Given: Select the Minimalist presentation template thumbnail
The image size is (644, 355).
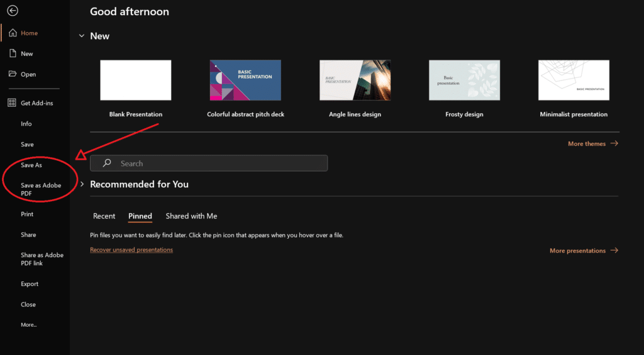Looking at the screenshot, I should click(574, 80).
